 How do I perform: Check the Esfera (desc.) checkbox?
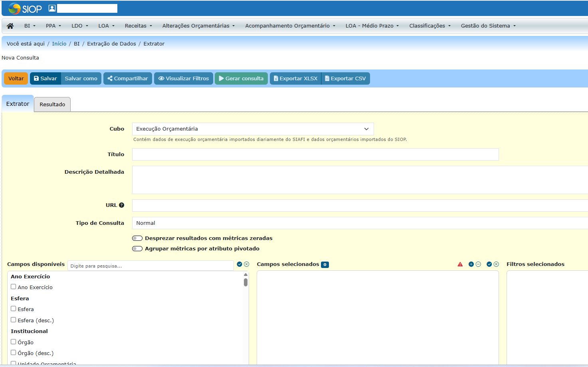pyautogui.click(x=13, y=320)
